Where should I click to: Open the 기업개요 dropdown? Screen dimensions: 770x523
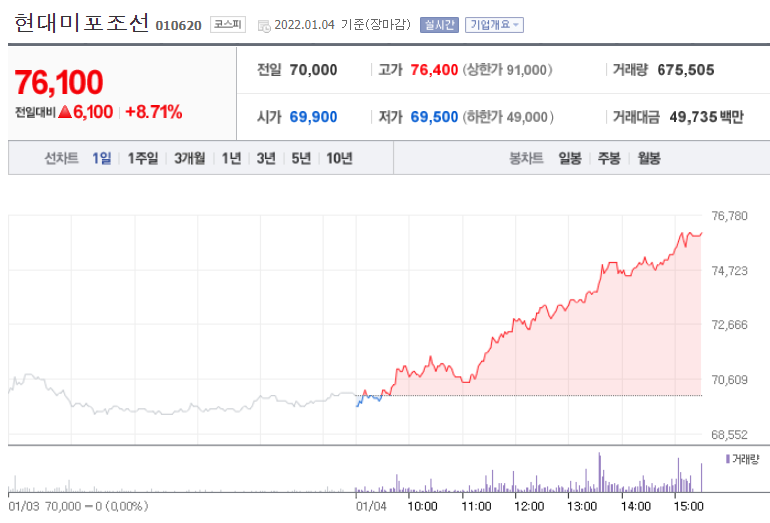point(494,25)
